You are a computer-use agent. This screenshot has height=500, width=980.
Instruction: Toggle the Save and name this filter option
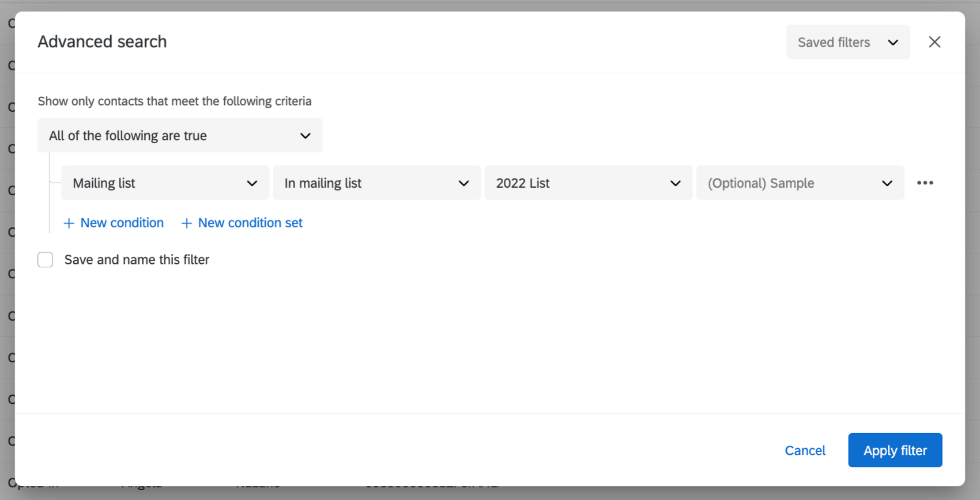45,259
